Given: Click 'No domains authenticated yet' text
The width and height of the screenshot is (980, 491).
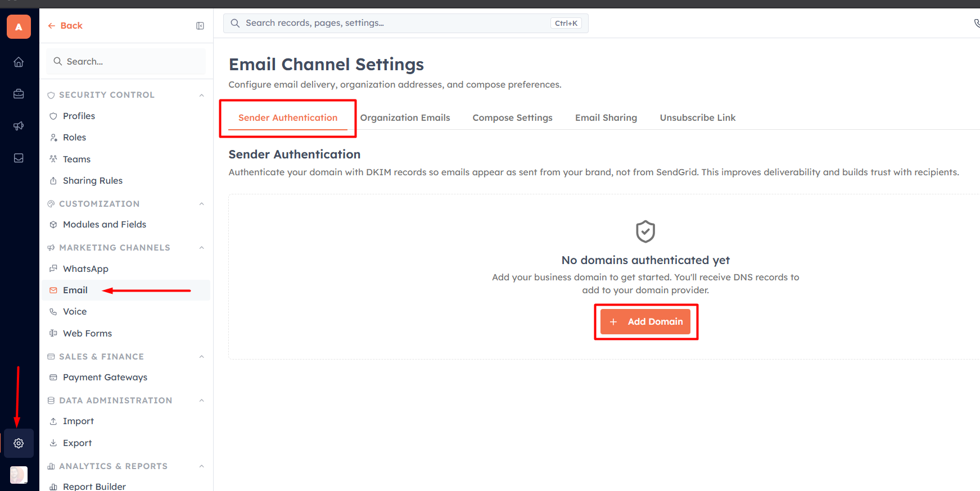Looking at the screenshot, I should click(x=645, y=260).
